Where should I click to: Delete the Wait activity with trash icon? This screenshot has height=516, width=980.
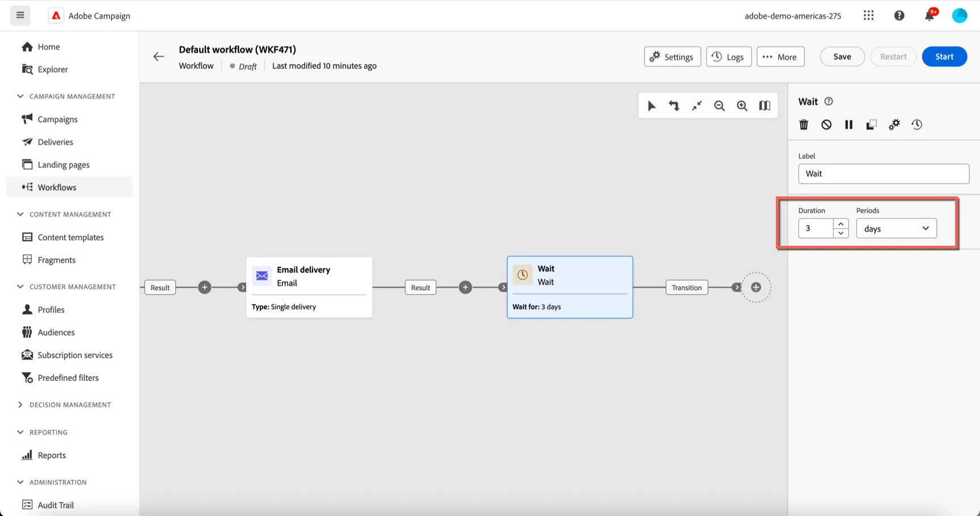804,124
